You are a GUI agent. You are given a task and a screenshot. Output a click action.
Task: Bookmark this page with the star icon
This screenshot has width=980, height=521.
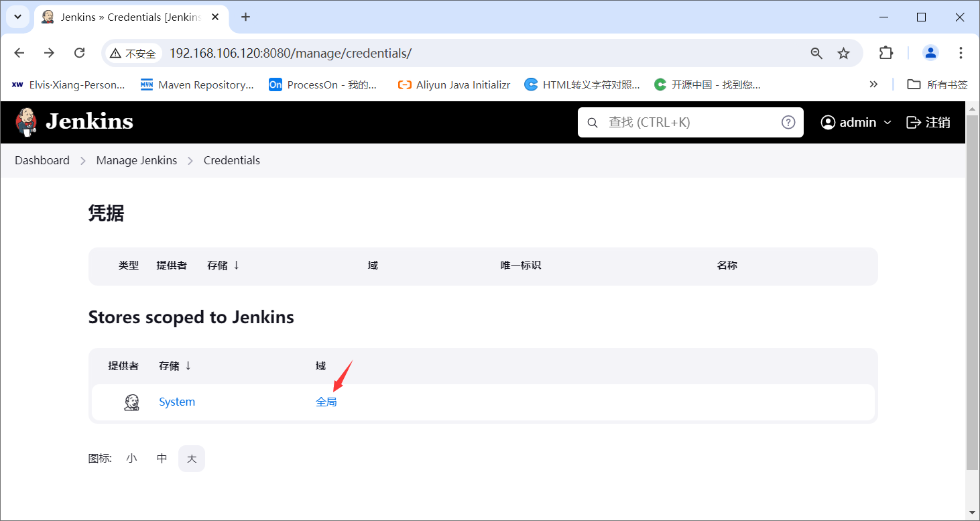tap(844, 53)
